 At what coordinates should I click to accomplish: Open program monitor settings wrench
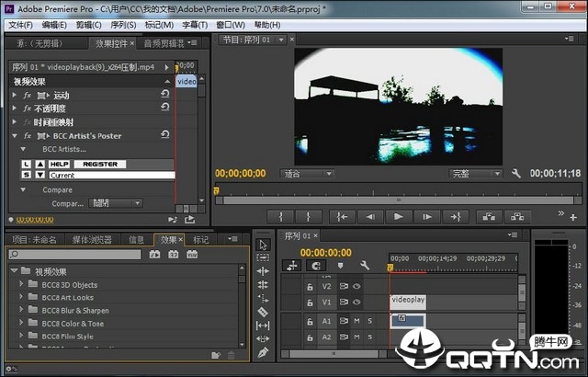pyautogui.click(x=515, y=173)
